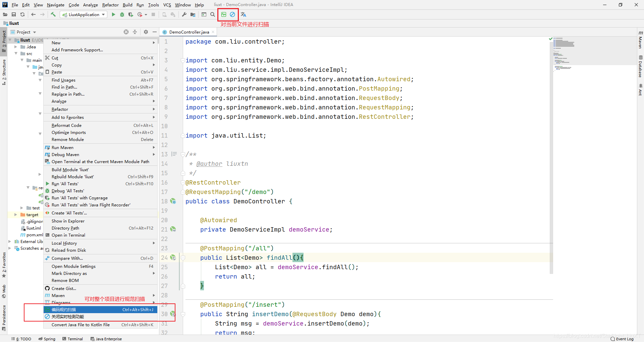Click the Spring gutter icon on line 21
Viewport: 644px width, 342px height.
pos(173,229)
